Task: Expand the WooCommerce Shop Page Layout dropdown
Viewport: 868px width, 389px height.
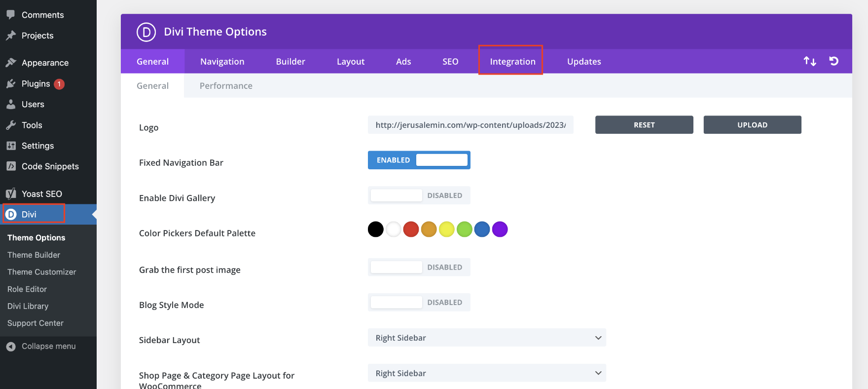Action: pyautogui.click(x=486, y=373)
